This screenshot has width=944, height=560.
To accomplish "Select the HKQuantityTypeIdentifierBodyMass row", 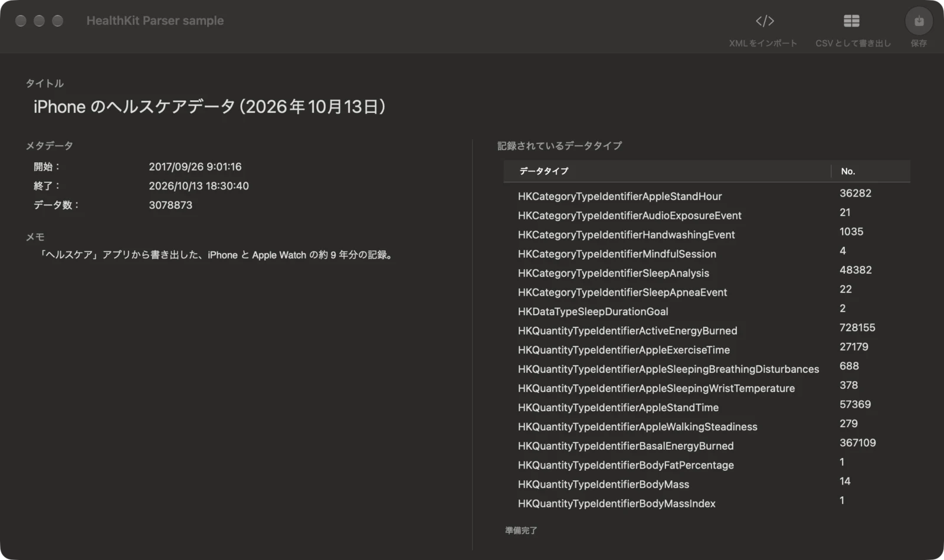I will tap(707, 484).
